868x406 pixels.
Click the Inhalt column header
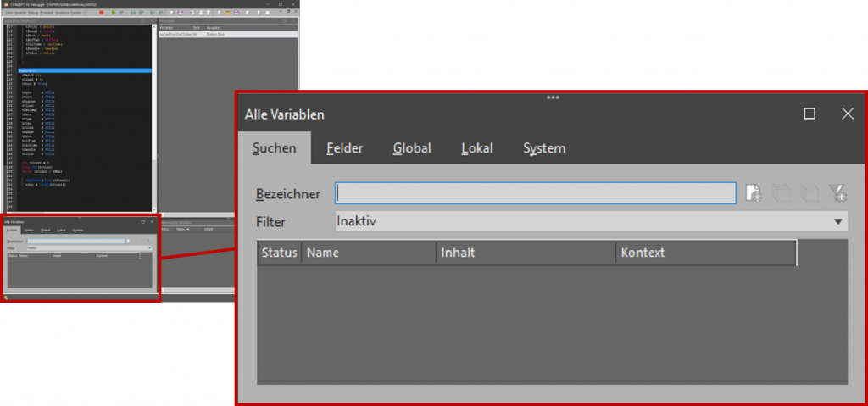(526, 253)
